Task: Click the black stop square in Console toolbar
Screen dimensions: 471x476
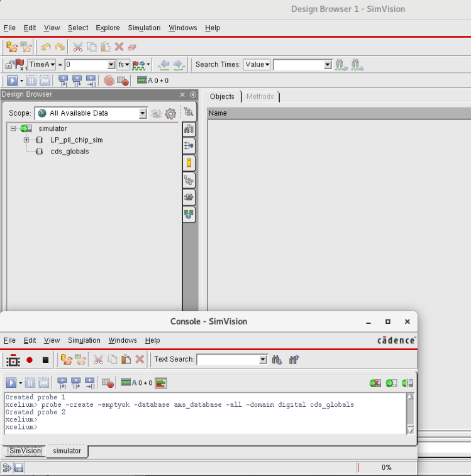Action: point(45,360)
